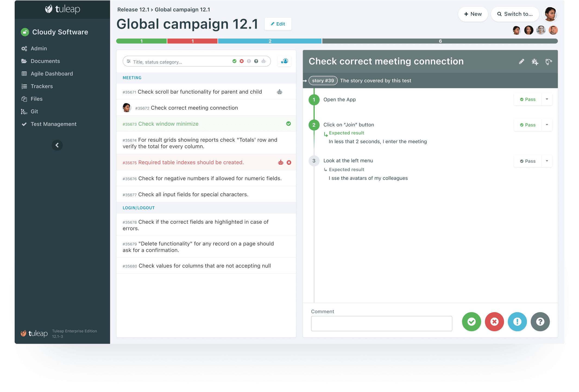Filter automated tests with the robot icon

[x=264, y=61]
